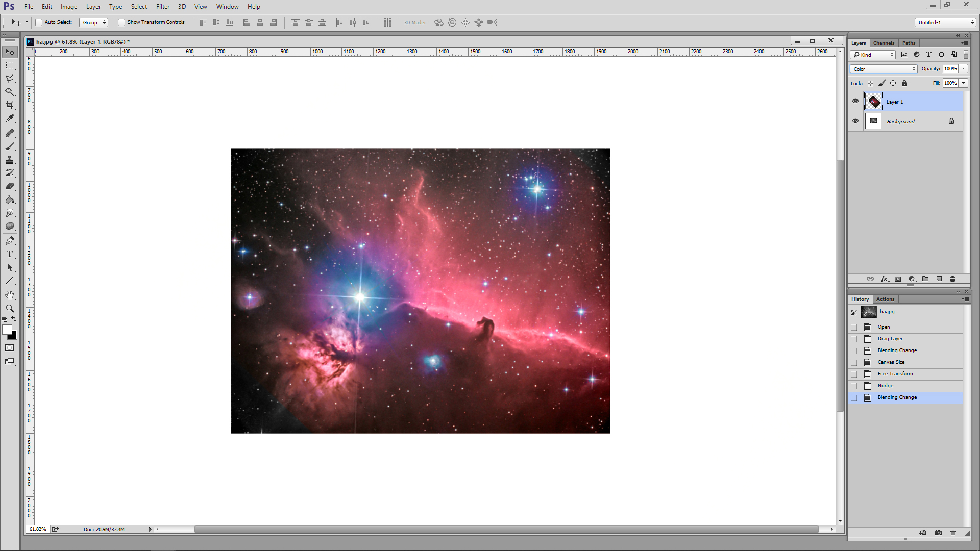Open the Image menu
This screenshot has width=980, height=551.
(x=69, y=7)
